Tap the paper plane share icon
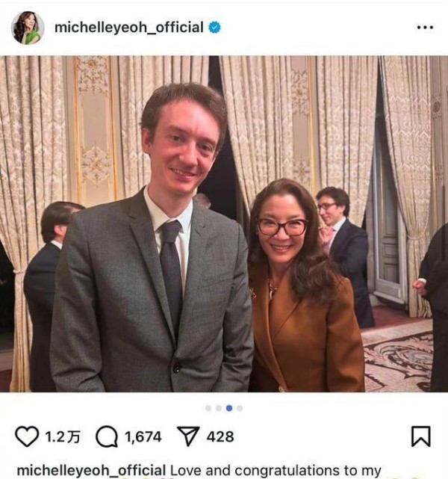 (188, 436)
